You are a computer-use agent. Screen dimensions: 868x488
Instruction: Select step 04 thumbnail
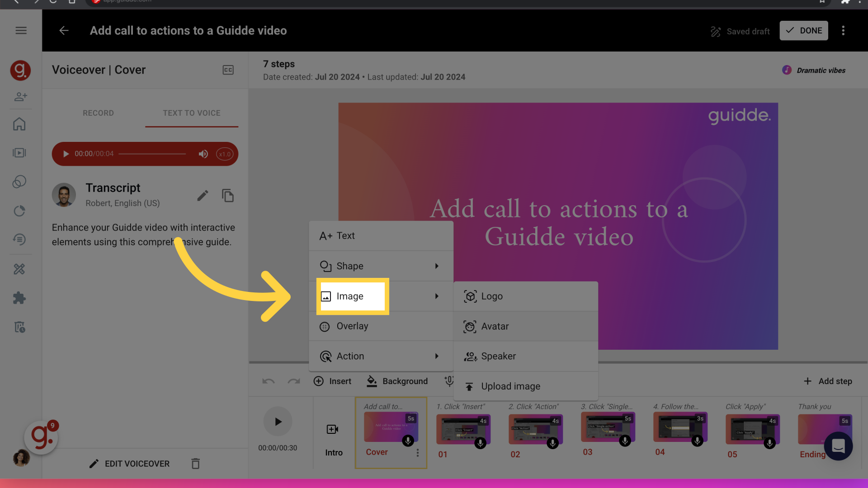(x=680, y=427)
